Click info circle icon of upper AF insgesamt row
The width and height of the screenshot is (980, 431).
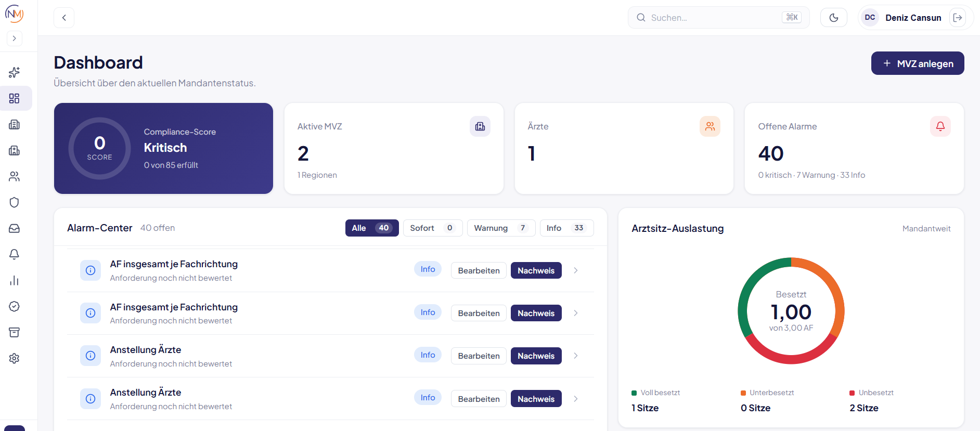[91, 270]
